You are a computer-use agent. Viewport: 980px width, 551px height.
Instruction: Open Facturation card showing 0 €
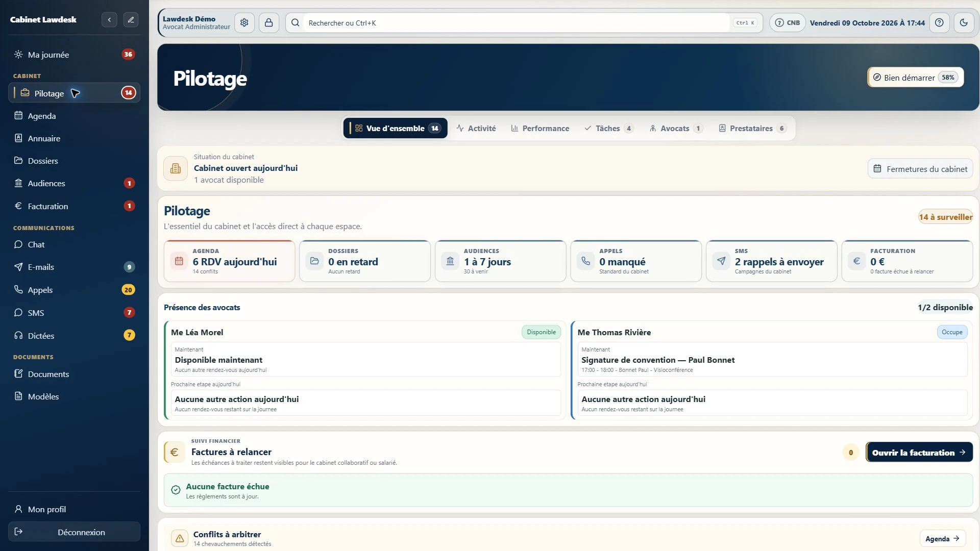click(x=907, y=261)
